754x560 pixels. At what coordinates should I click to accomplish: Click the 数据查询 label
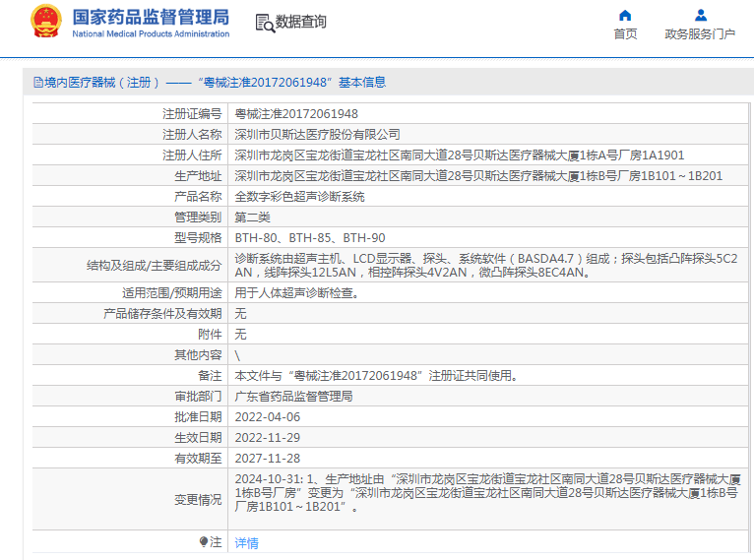coord(301,22)
